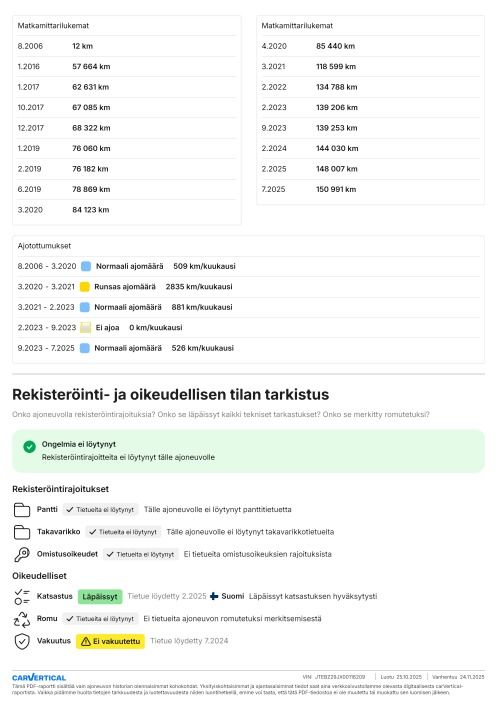Click the Ongelmia ei löytynyt notice

point(248,451)
